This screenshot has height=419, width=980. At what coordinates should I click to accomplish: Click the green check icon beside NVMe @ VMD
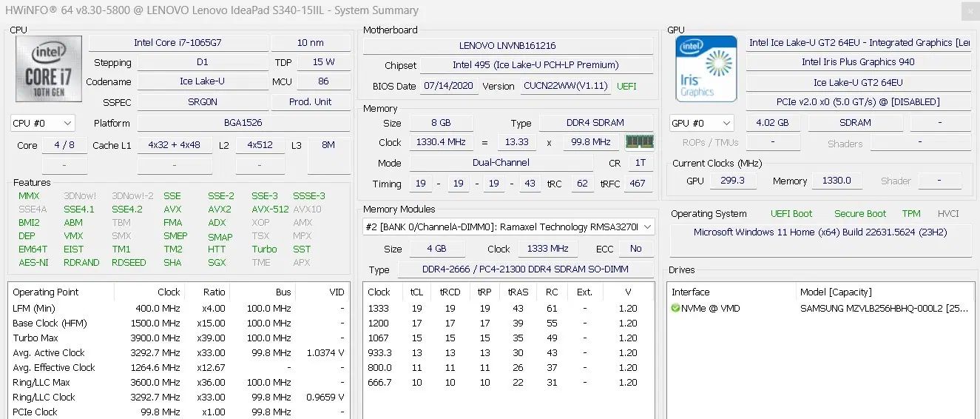click(x=675, y=308)
